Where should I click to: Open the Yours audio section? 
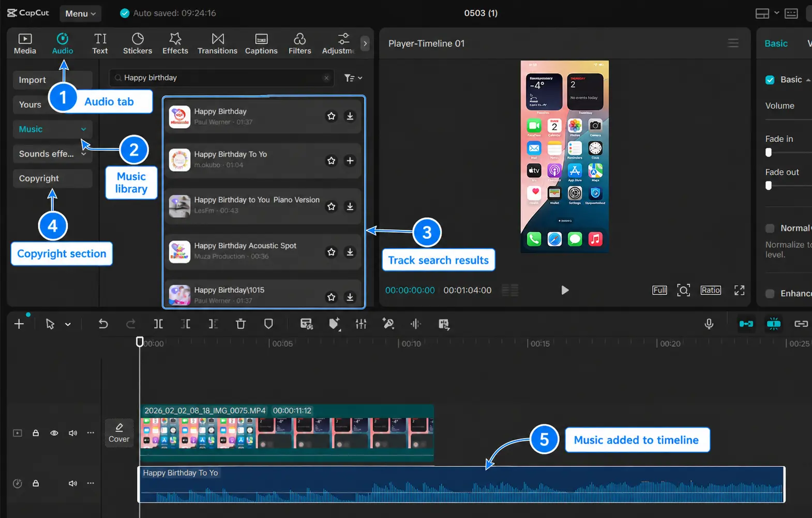point(30,104)
